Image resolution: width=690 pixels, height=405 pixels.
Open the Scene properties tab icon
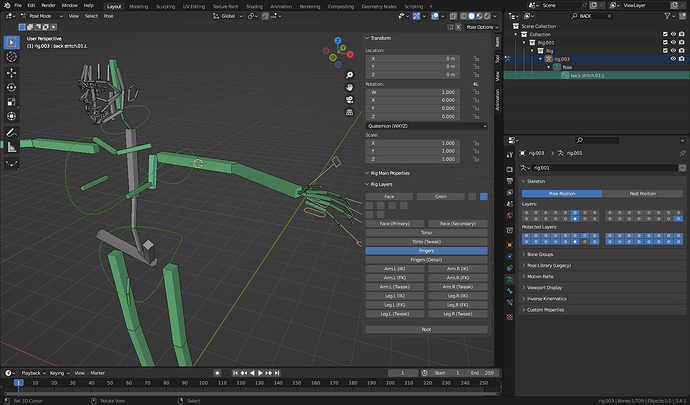(x=510, y=204)
